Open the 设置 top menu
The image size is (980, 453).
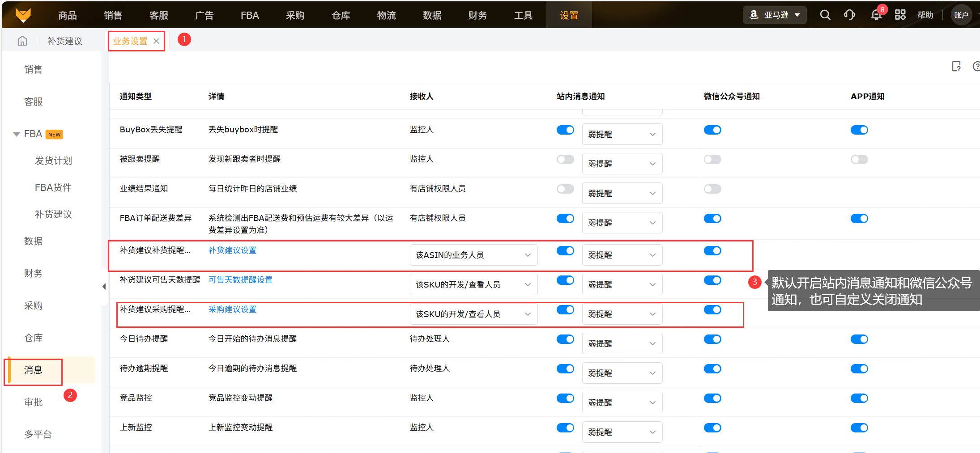[x=569, y=15]
